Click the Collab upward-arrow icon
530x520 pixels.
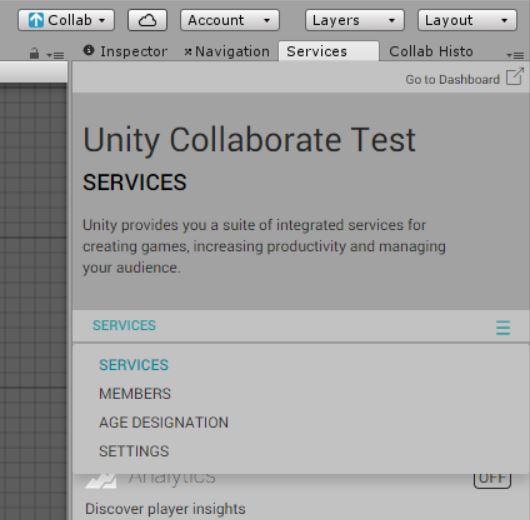click(x=36, y=20)
